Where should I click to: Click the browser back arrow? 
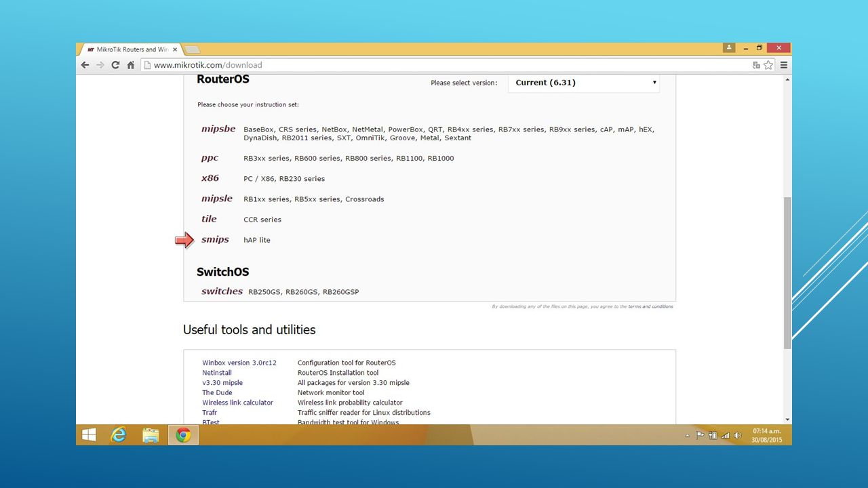click(85, 65)
